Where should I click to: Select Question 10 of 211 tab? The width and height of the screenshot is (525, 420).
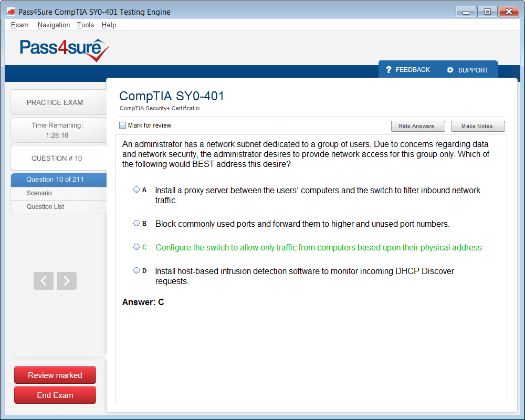tap(59, 180)
